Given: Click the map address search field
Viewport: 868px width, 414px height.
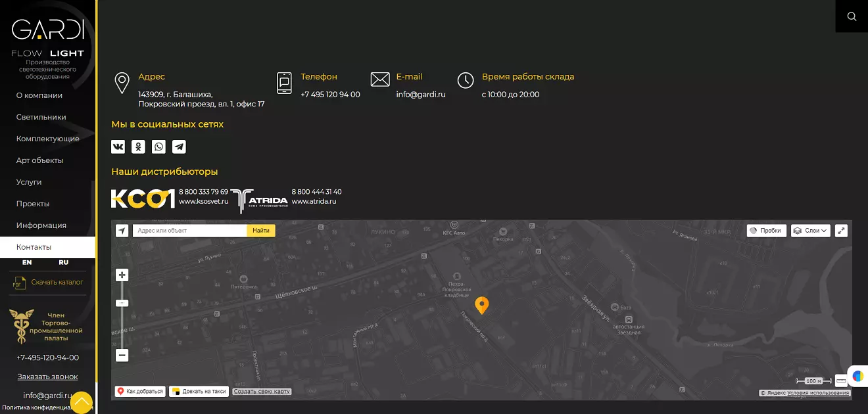Looking at the screenshot, I should point(190,231).
